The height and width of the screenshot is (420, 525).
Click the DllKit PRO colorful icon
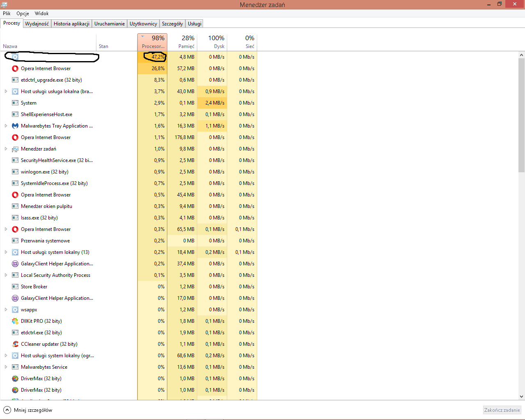click(x=15, y=321)
